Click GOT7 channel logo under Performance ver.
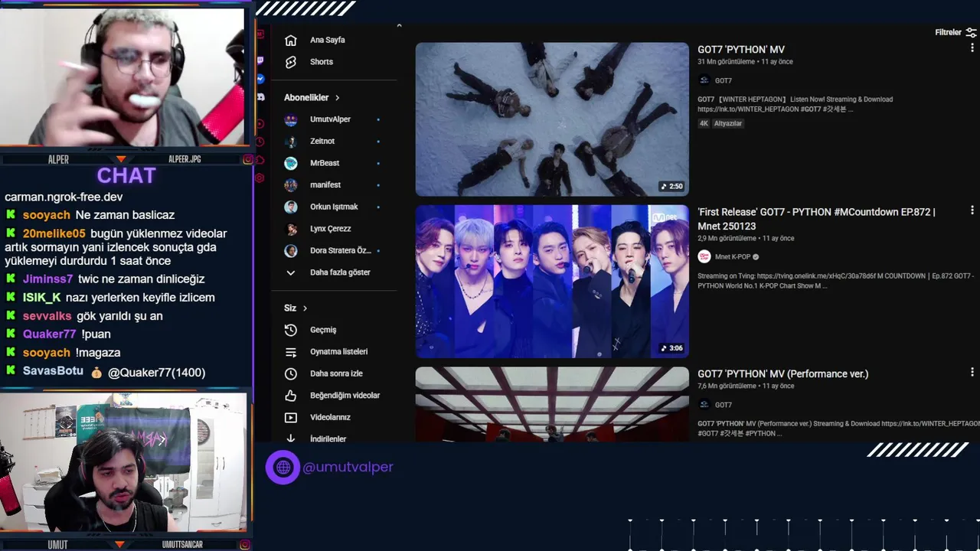980x551 pixels. 704,405
